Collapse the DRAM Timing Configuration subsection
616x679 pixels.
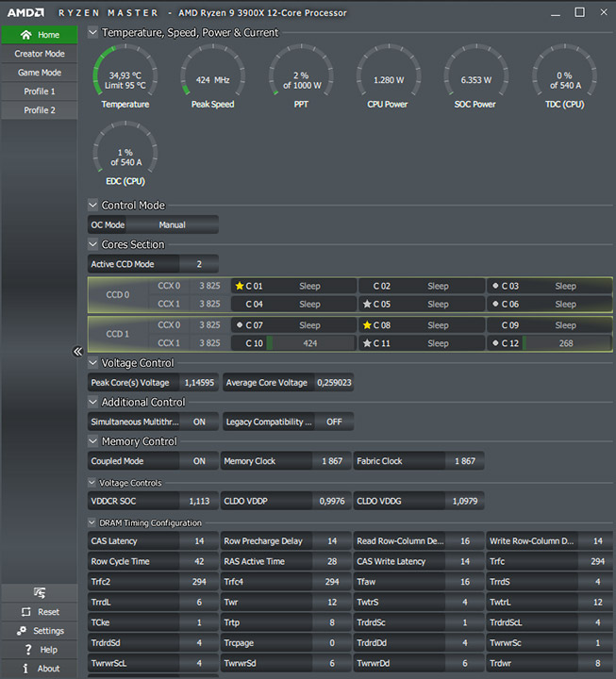[92, 522]
